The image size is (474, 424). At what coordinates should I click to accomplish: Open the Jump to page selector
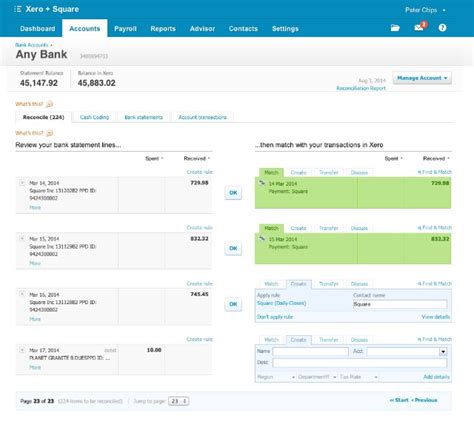point(179,401)
